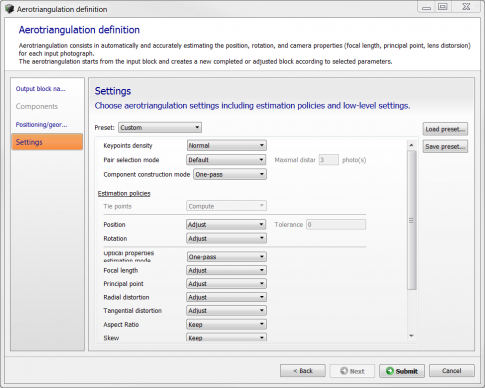Expand the Radial distortion dropdown

coord(226,297)
